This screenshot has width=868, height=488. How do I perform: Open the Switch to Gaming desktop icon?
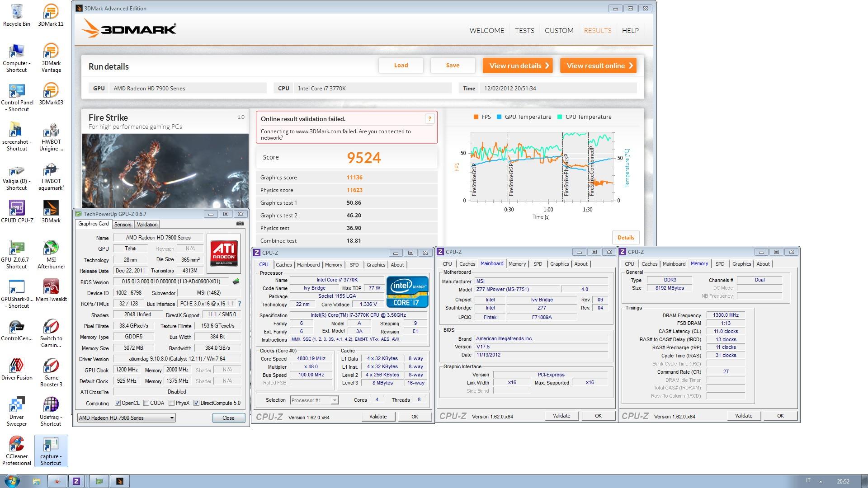pos(51,333)
